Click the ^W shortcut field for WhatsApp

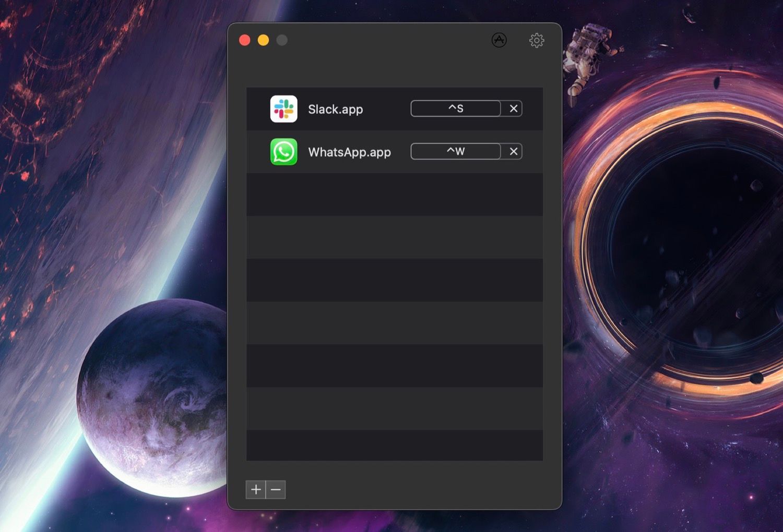pos(455,151)
